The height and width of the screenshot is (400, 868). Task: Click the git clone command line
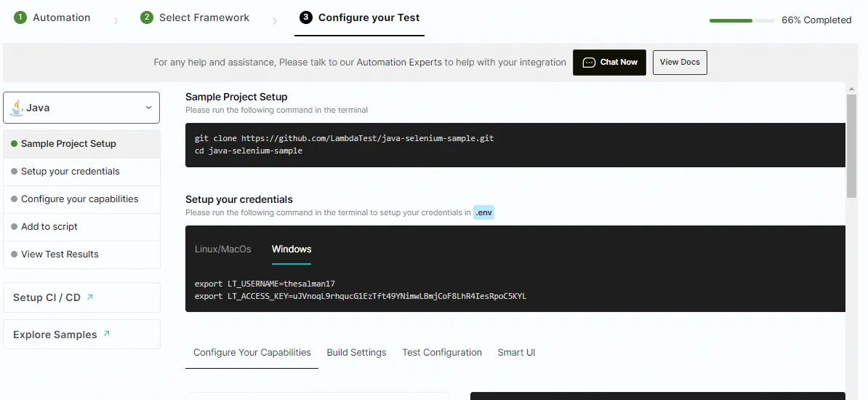(344, 138)
